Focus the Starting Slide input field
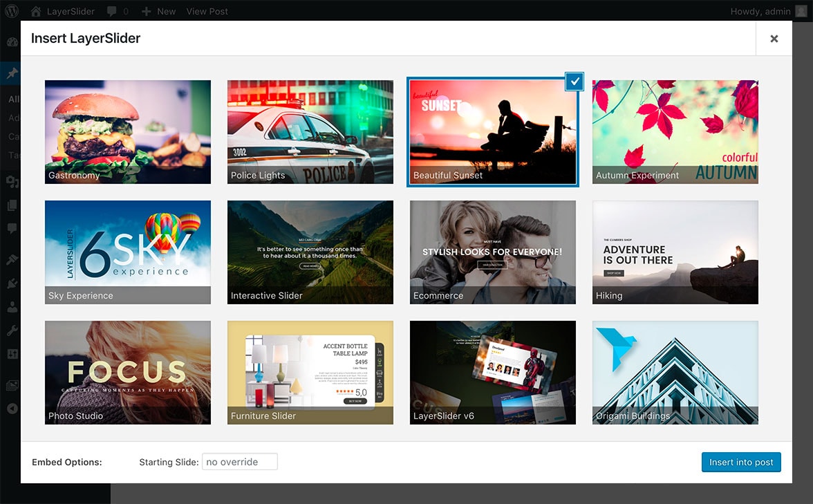Screen dimensions: 813x504 click(239, 462)
